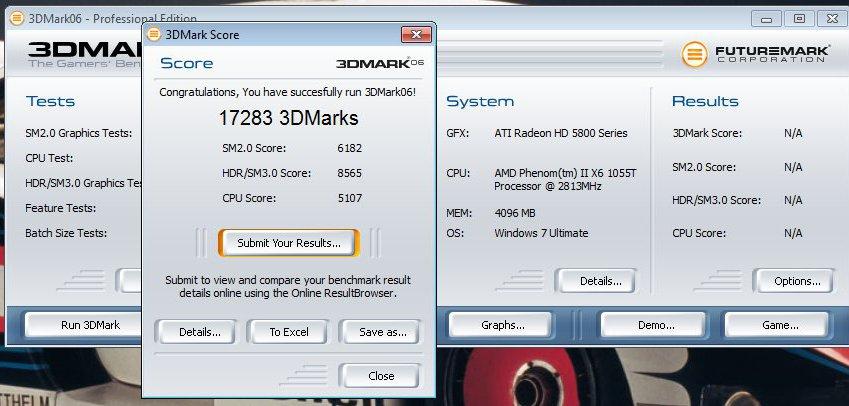
Task: Open Results Options... button
Action: [794, 281]
